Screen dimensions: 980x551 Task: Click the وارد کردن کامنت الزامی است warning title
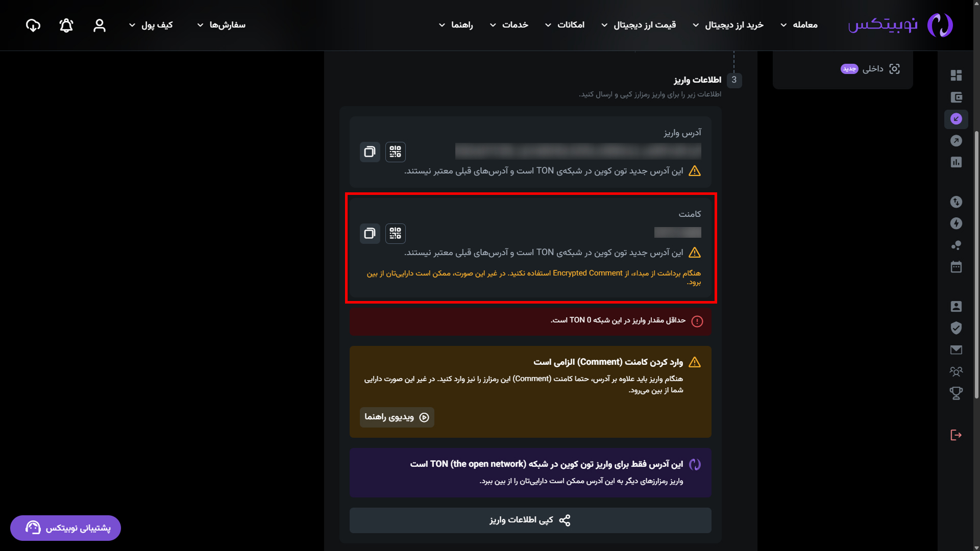(608, 362)
